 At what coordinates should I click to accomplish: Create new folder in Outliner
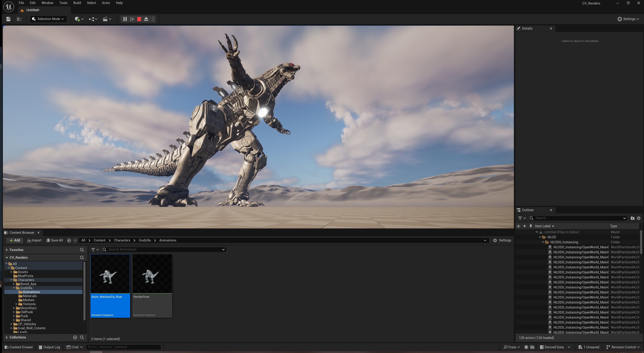pyautogui.click(x=632, y=218)
